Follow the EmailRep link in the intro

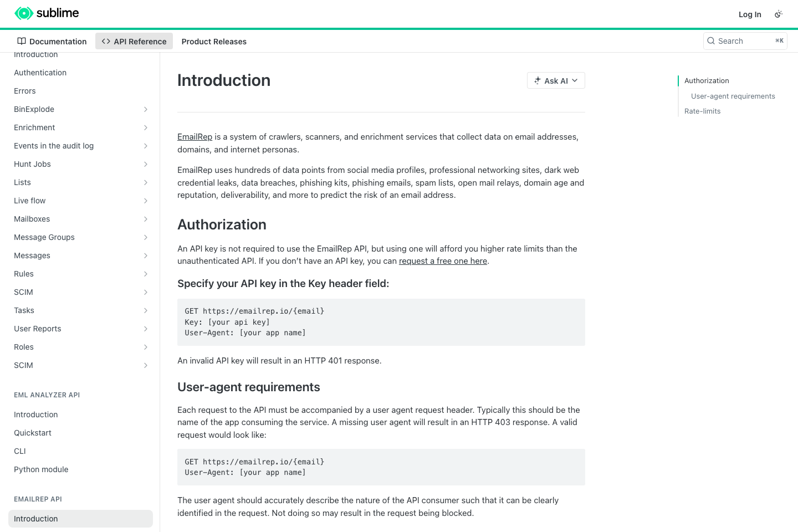[x=195, y=136]
